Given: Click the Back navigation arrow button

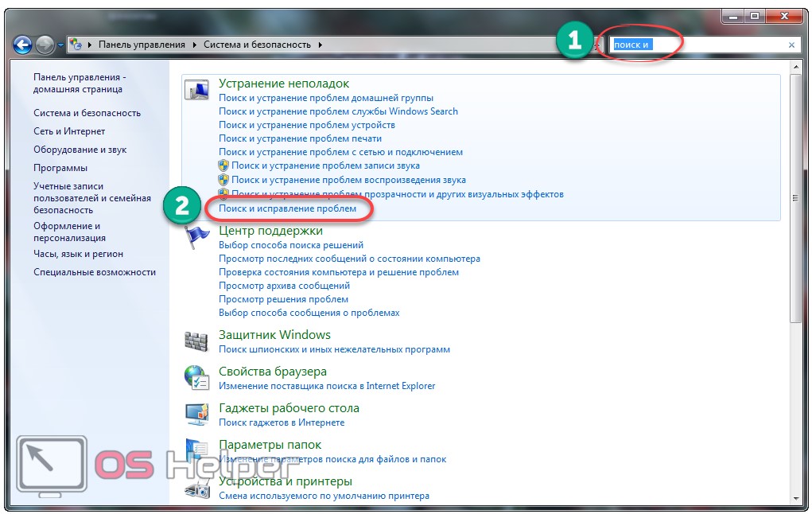Looking at the screenshot, I should (22, 45).
